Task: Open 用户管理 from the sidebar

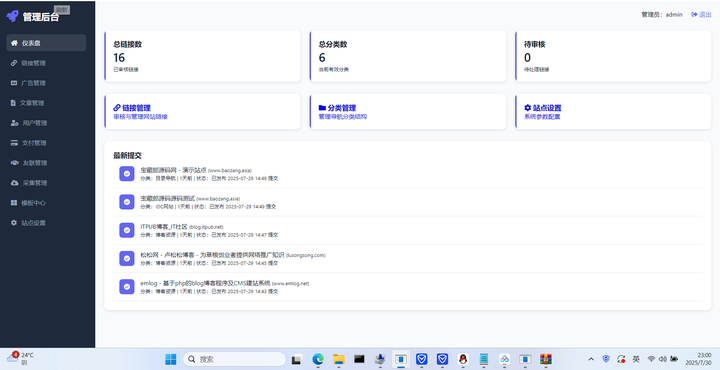Action: (x=46, y=123)
